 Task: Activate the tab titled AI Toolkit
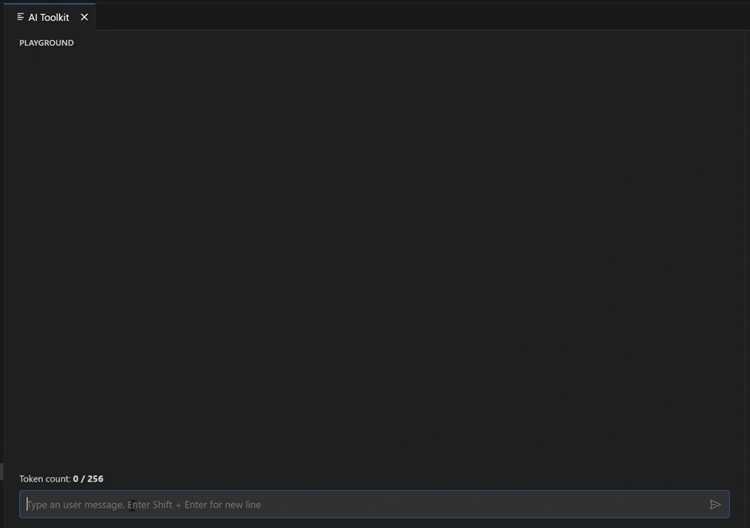point(50,17)
